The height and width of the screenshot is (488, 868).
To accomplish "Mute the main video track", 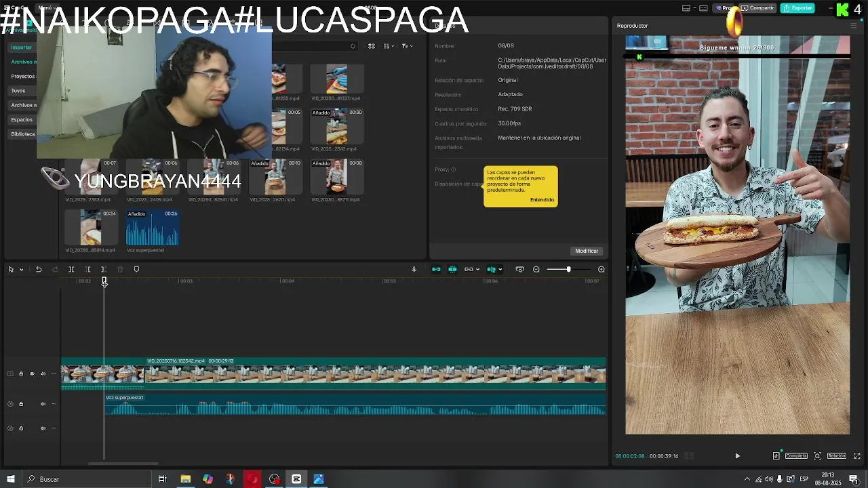I will (x=43, y=373).
